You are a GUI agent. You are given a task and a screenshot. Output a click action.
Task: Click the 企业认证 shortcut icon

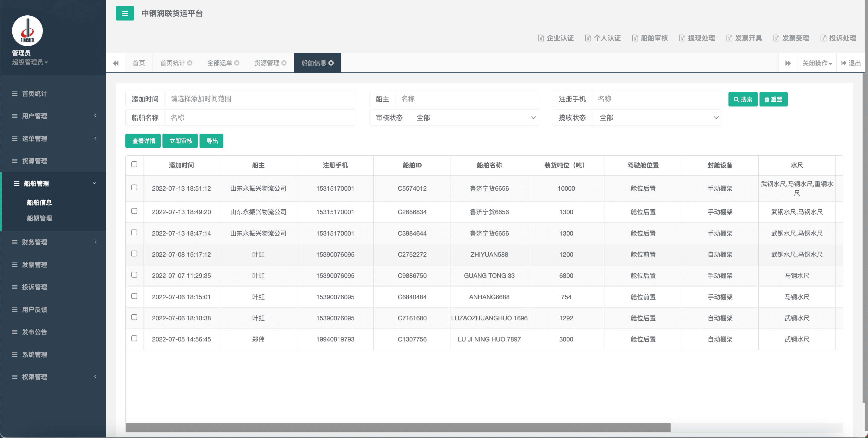click(x=541, y=38)
